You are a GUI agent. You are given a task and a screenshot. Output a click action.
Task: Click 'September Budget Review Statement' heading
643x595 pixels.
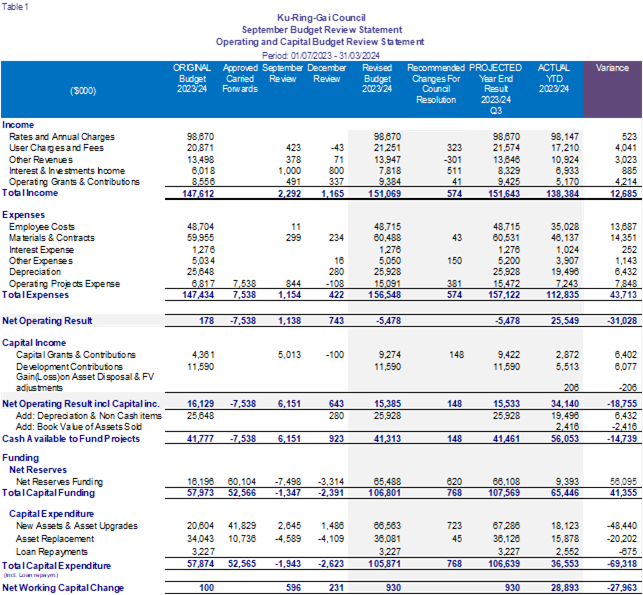(322, 30)
